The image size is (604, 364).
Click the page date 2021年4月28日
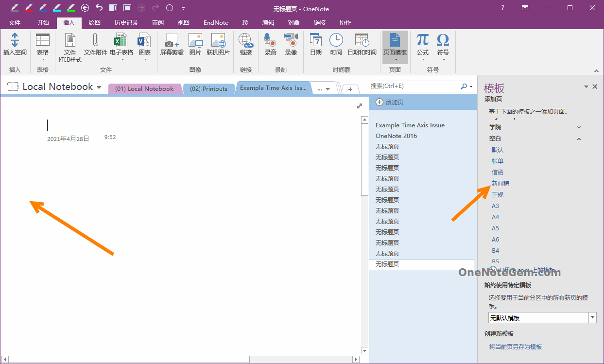click(x=68, y=139)
